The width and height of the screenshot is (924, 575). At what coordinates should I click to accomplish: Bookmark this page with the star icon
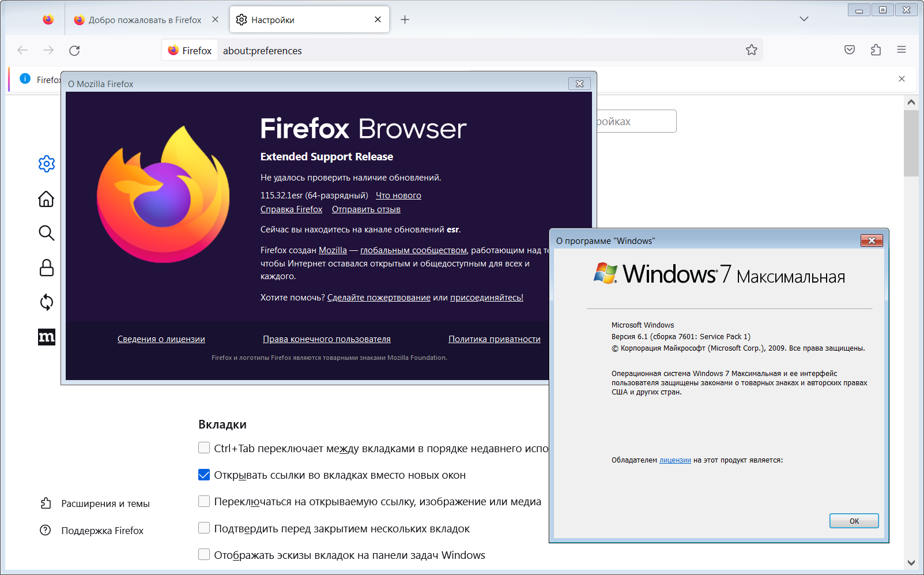click(x=752, y=50)
